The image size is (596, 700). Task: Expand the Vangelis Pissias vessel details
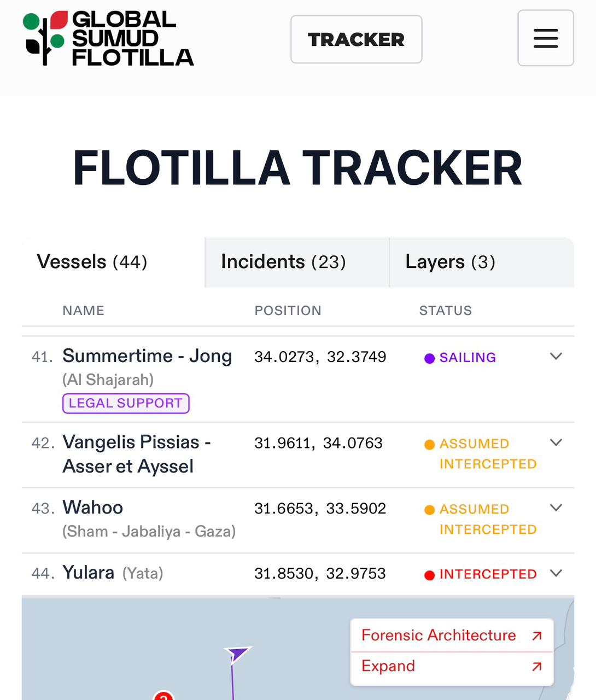pos(556,442)
